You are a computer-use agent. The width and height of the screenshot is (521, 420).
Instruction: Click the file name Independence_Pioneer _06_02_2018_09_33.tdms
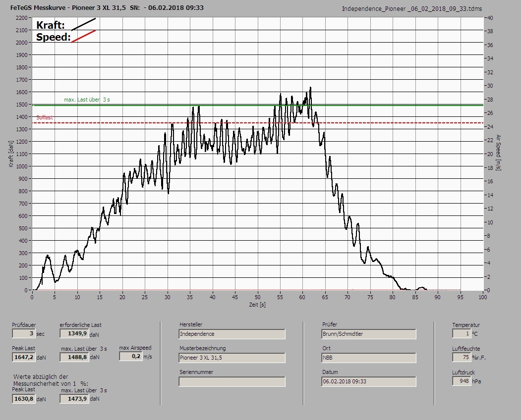(411, 9)
